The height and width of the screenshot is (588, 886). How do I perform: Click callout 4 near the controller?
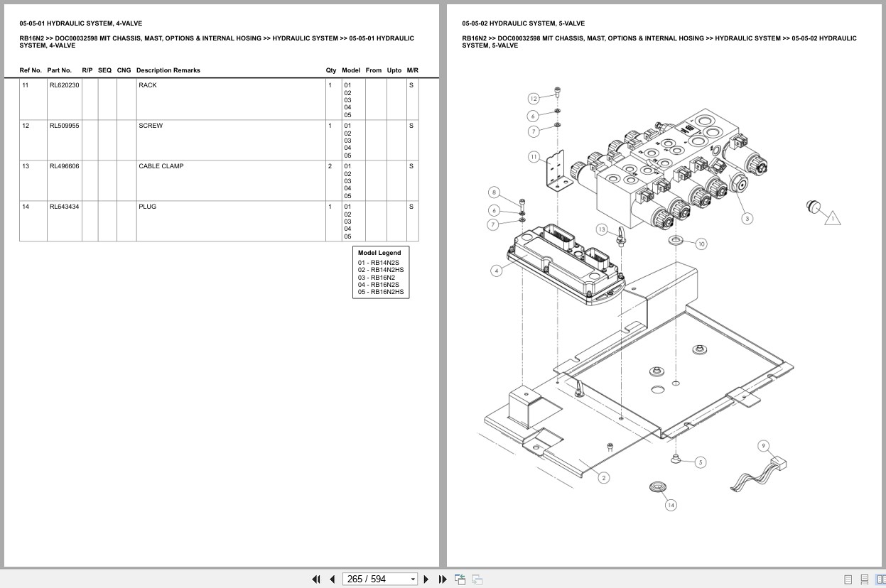pyautogui.click(x=496, y=270)
